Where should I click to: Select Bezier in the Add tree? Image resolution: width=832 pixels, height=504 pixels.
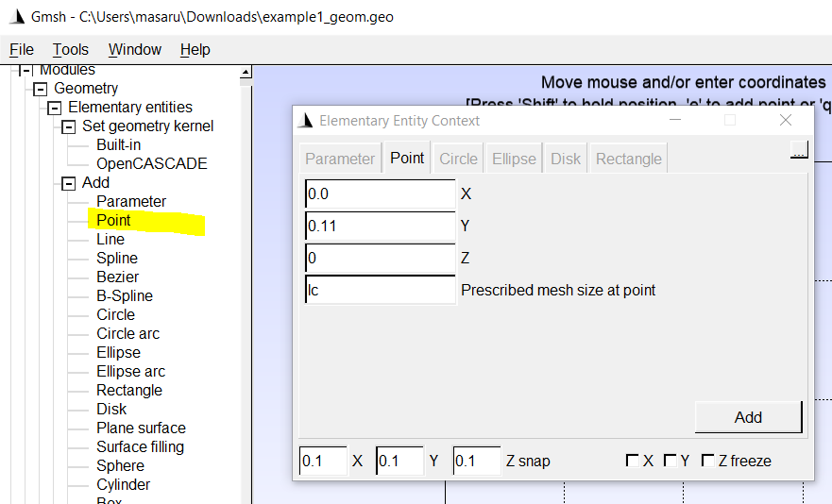tap(117, 277)
